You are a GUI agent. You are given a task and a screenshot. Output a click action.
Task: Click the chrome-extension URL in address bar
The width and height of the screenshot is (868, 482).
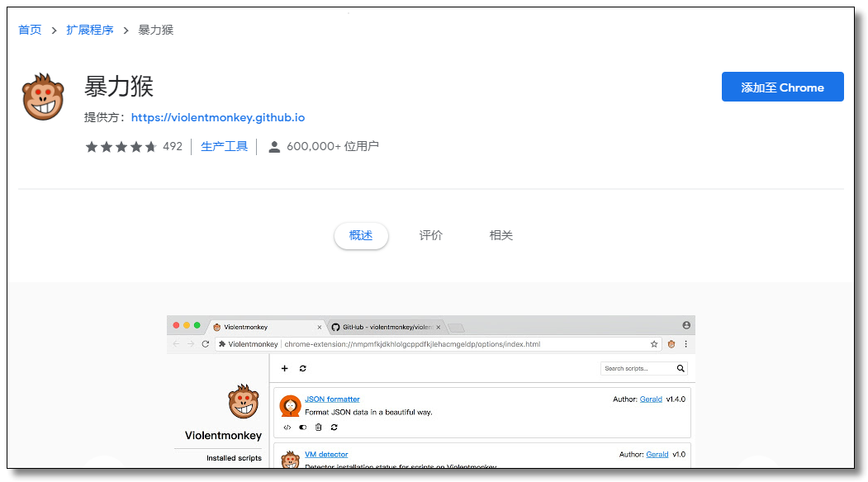pyautogui.click(x=412, y=343)
